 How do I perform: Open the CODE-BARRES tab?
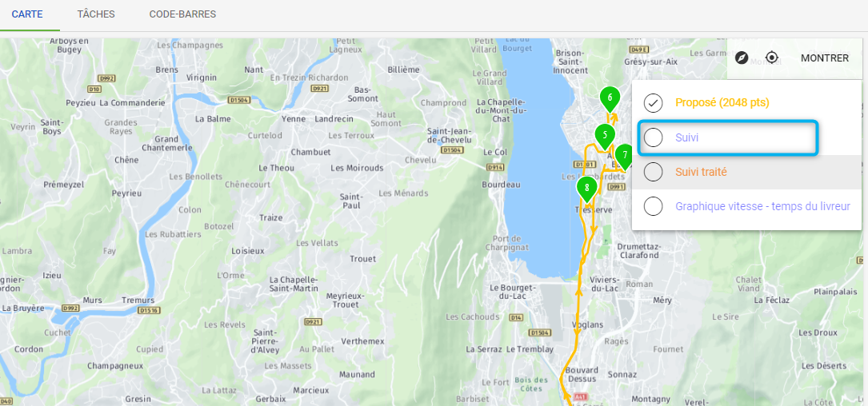pos(182,14)
